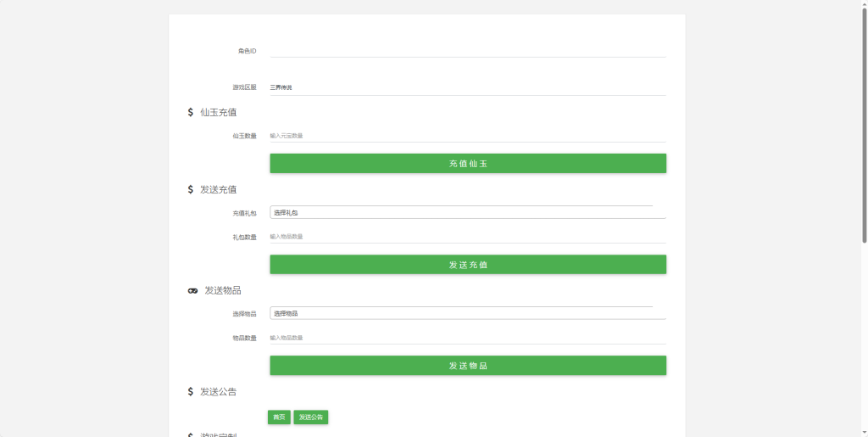
Task: Focus the 礼包数量 input field
Action: tap(468, 237)
